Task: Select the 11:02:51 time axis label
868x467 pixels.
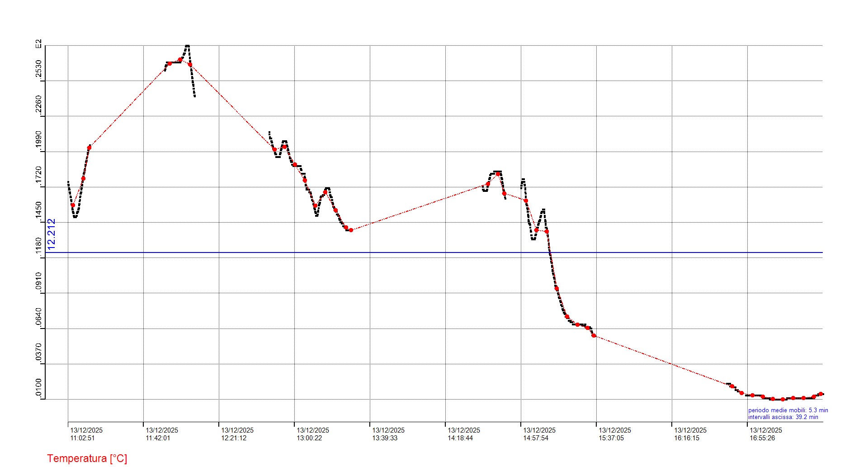Action: (x=82, y=438)
